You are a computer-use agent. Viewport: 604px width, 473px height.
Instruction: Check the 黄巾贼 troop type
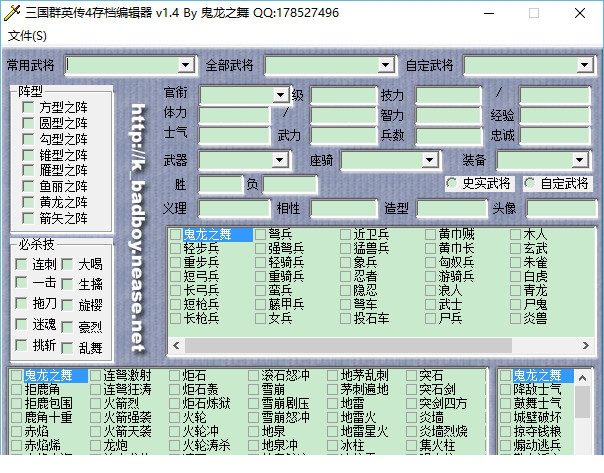click(430, 234)
